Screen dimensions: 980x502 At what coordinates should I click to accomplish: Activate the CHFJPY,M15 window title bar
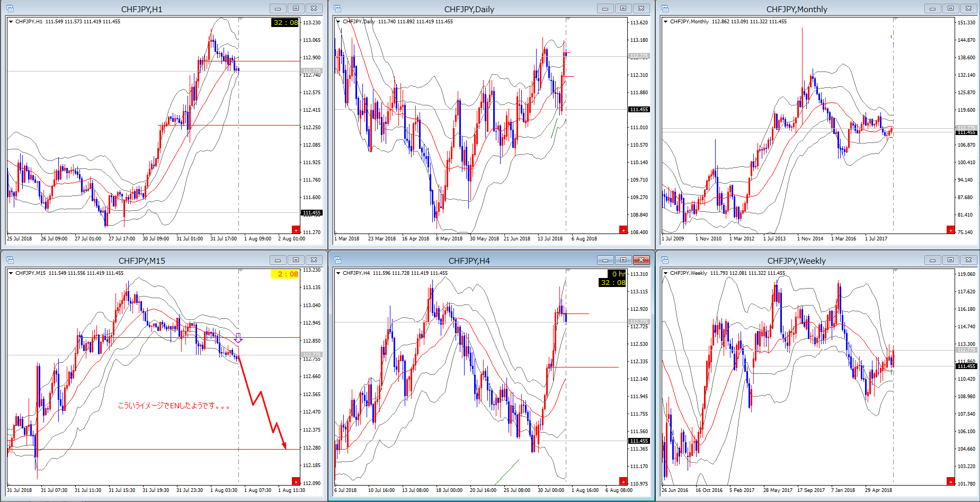pos(141,261)
